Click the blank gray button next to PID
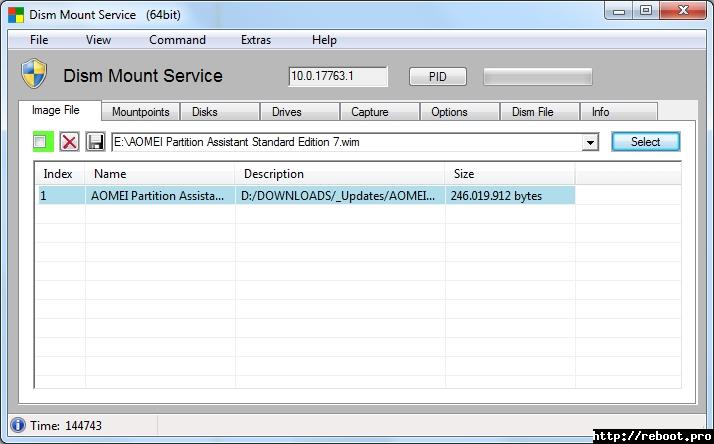The height and width of the screenshot is (444, 714). pos(538,77)
